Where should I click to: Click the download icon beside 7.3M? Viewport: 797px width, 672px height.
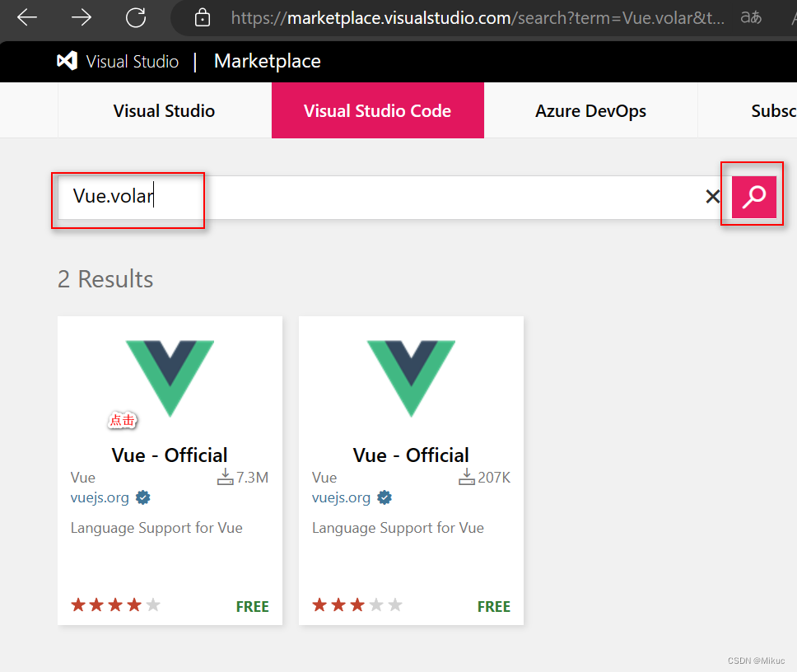click(225, 477)
